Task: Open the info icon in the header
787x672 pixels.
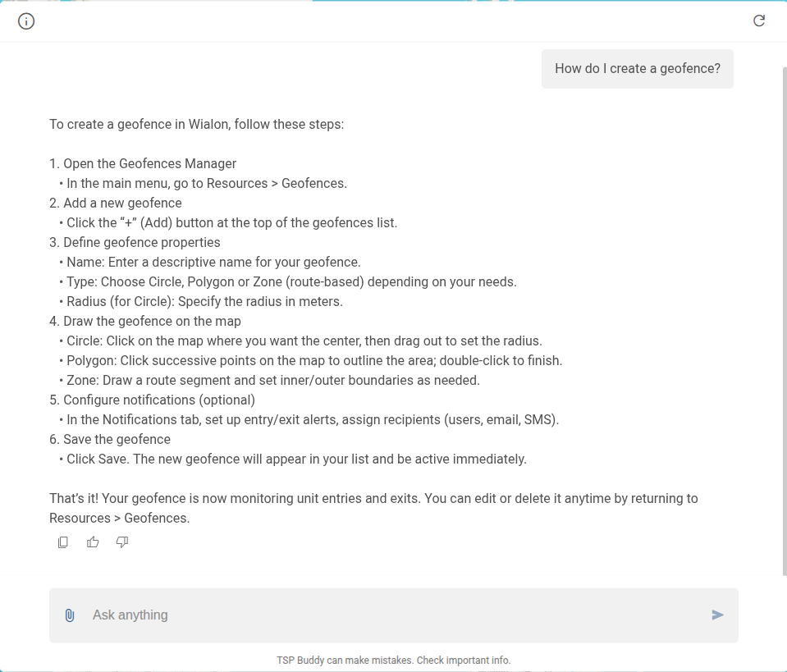Action: coord(26,21)
